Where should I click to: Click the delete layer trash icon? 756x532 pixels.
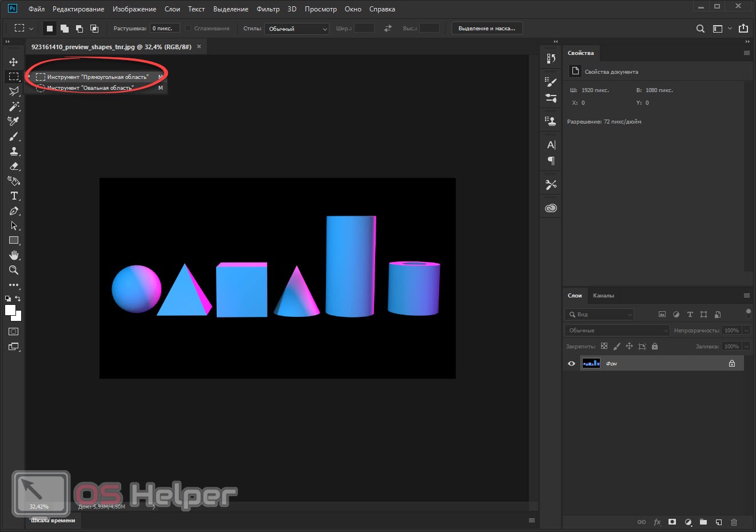pyautogui.click(x=734, y=522)
